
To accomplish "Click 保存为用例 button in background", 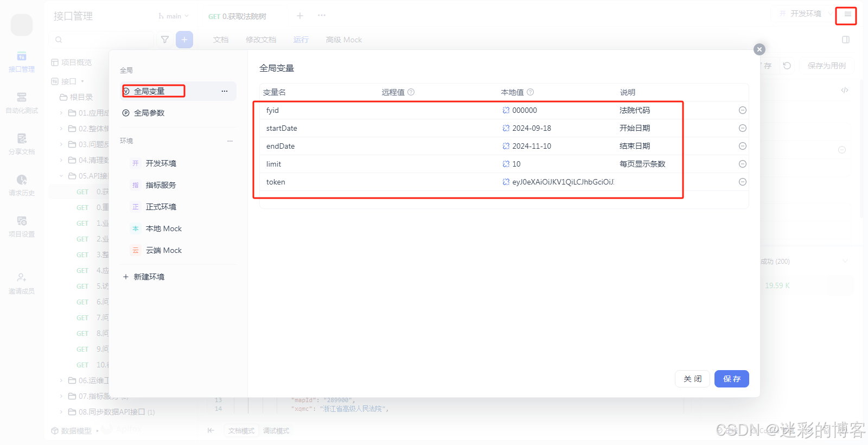I will point(826,66).
